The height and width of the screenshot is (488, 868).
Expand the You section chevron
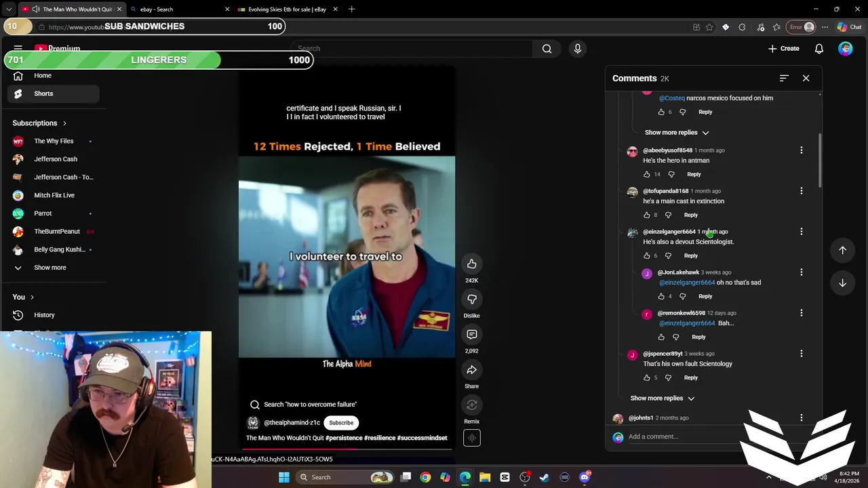coord(31,297)
